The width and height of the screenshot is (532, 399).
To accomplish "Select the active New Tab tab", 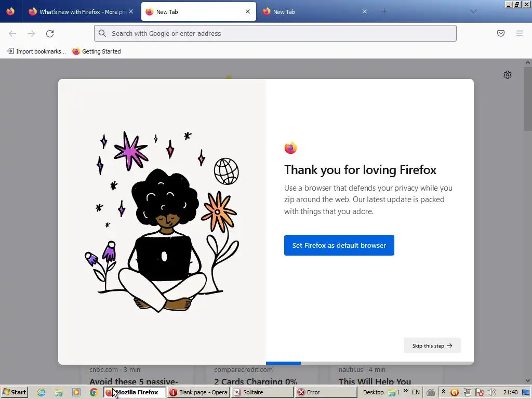I will (198, 11).
